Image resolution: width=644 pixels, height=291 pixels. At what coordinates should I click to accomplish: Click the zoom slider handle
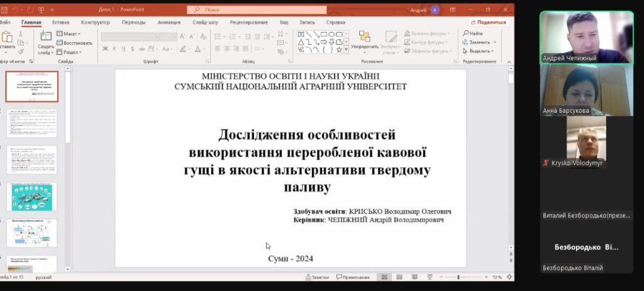(x=458, y=277)
